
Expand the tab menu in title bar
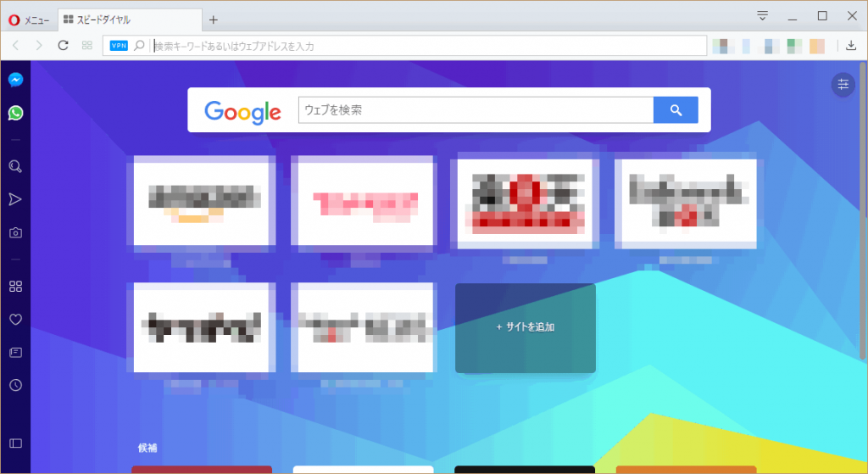pyautogui.click(x=763, y=16)
